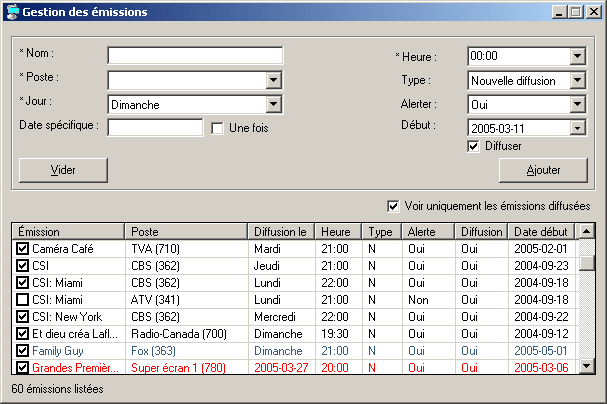Image resolution: width=607 pixels, height=404 pixels.
Task: Expand the Type dropdown showing Nouvelle diffusion
Action: point(577,80)
